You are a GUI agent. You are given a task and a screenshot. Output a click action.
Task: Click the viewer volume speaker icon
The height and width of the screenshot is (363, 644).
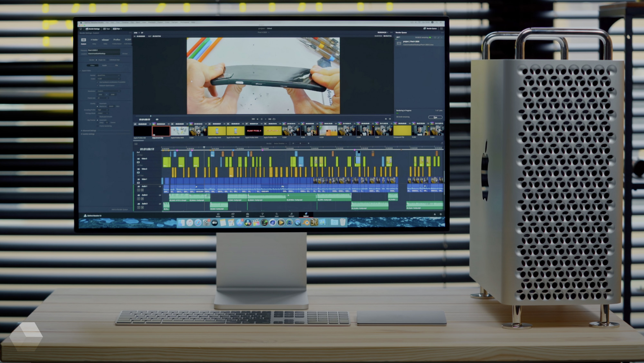coord(157,119)
